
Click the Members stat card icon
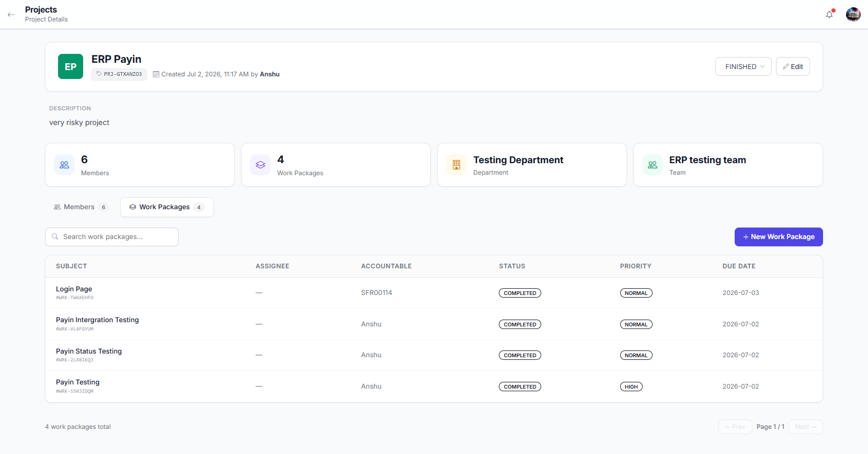coord(64,165)
